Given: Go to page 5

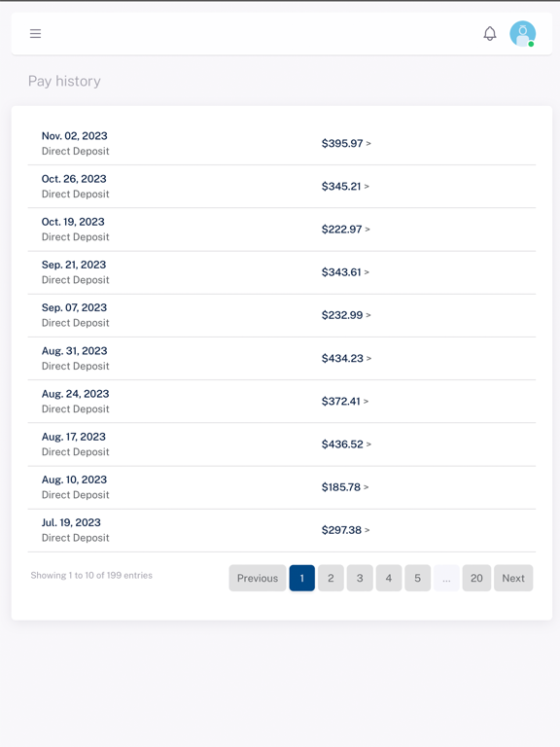Looking at the screenshot, I should point(418,578).
